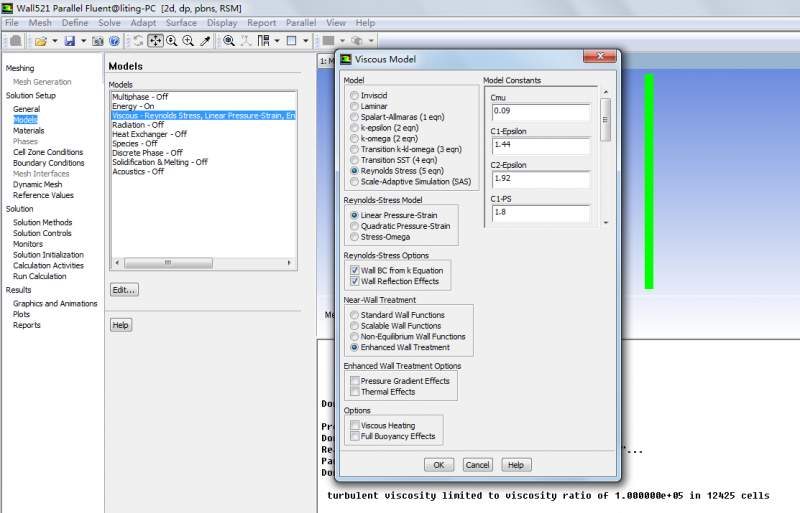800x513 pixels.
Task: Enable Pressure Gradient Effects checkbox
Action: tap(355, 381)
